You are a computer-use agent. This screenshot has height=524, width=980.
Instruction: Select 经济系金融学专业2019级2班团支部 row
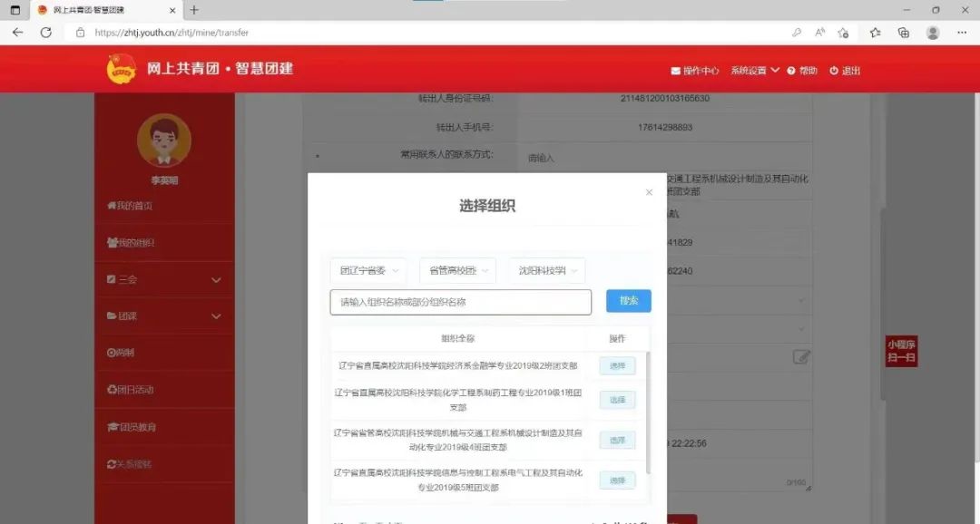[617, 366]
